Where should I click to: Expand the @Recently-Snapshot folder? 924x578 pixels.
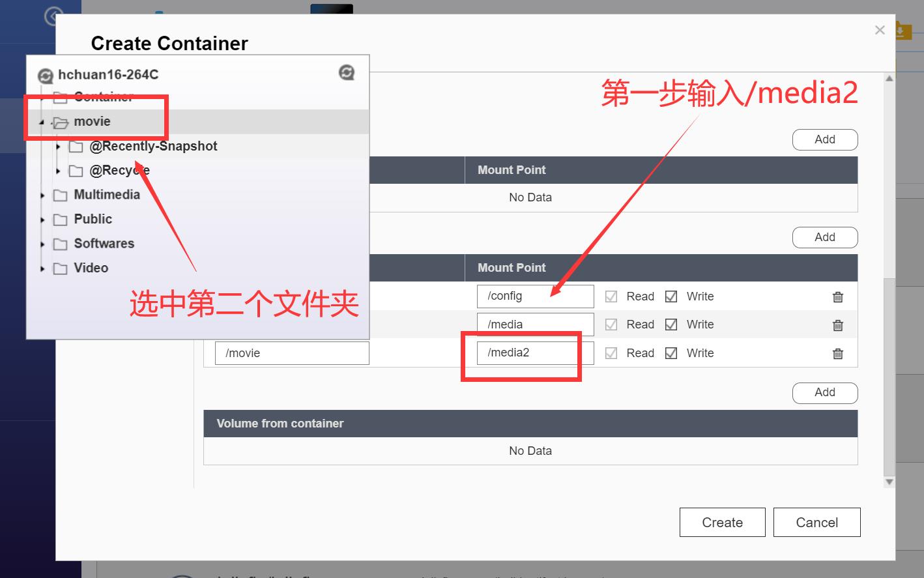58,147
